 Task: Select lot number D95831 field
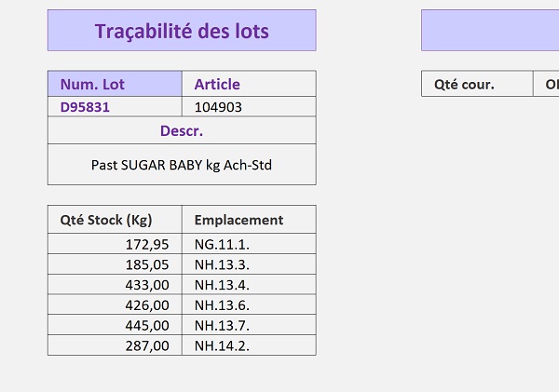[115, 106]
